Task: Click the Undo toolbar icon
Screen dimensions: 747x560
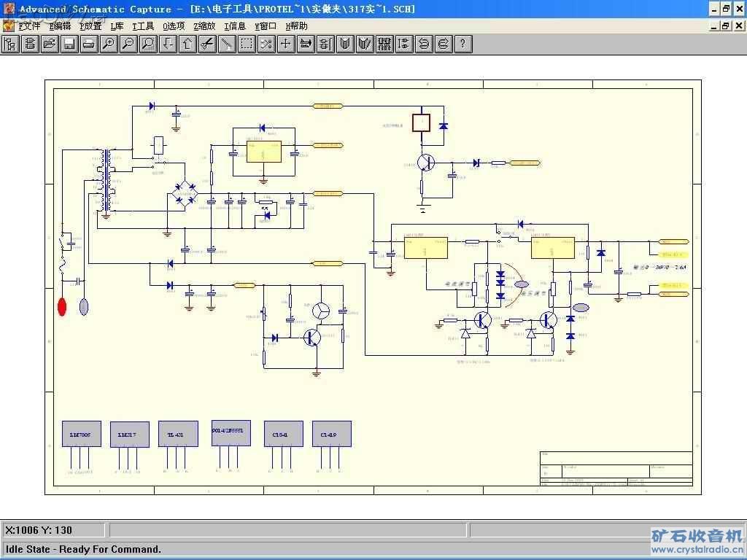Action: [424, 44]
